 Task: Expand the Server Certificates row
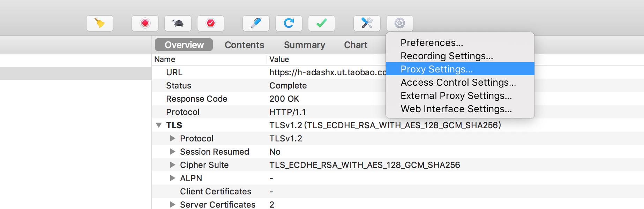(172, 204)
